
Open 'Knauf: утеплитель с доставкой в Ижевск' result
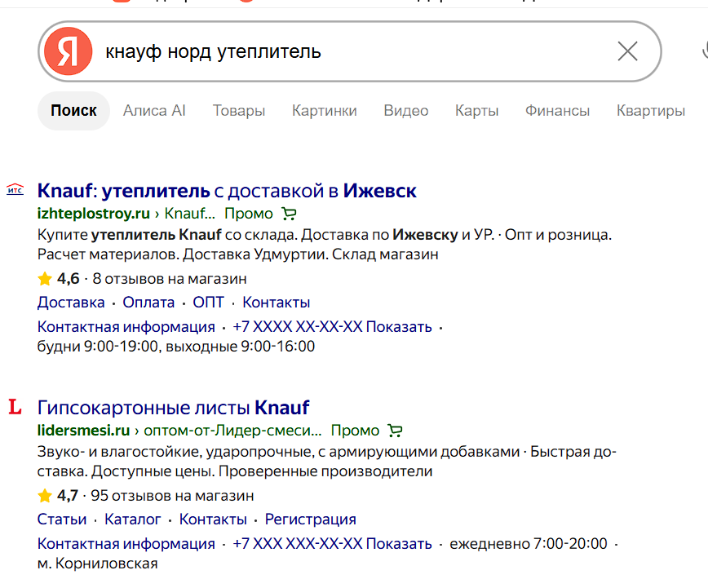tap(227, 191)
